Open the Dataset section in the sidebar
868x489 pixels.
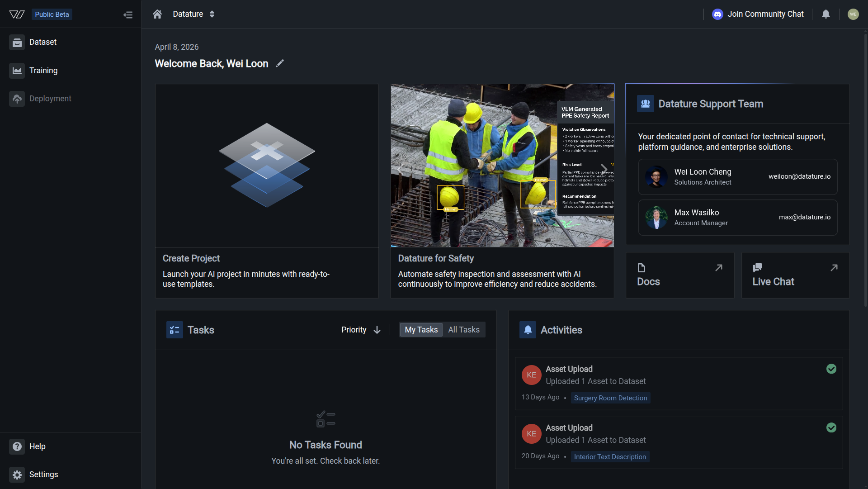coord(43,42)
